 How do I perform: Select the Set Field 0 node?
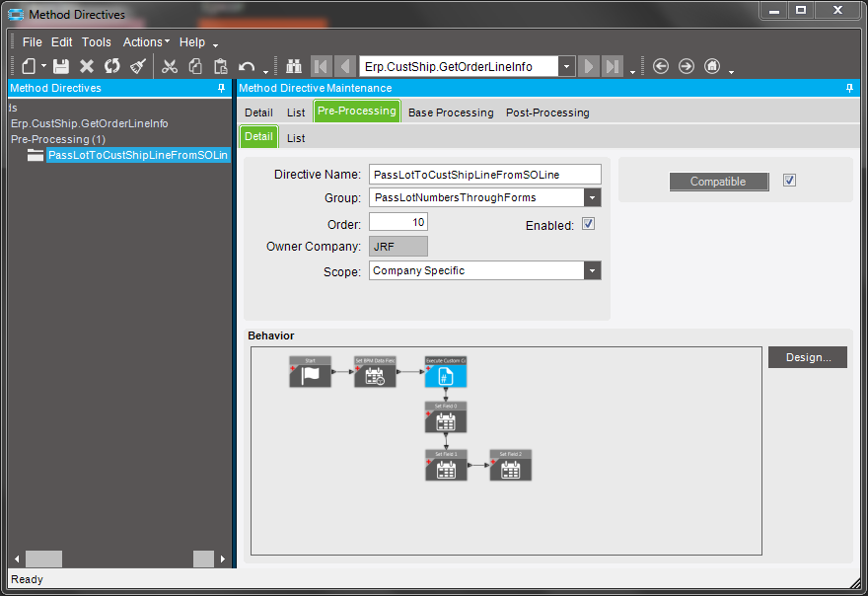(446, 417)
